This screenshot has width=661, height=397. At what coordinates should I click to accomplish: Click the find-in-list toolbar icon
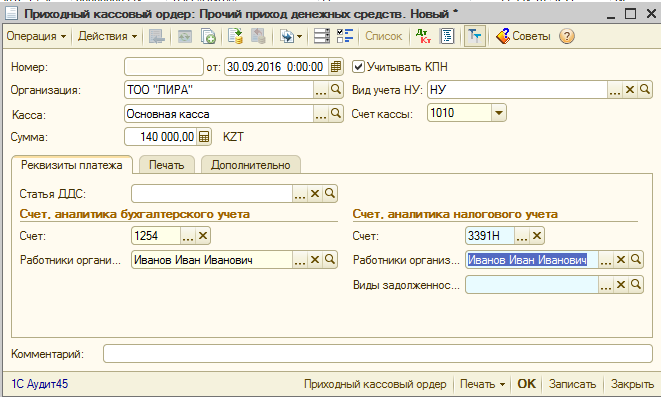[156, 36]
